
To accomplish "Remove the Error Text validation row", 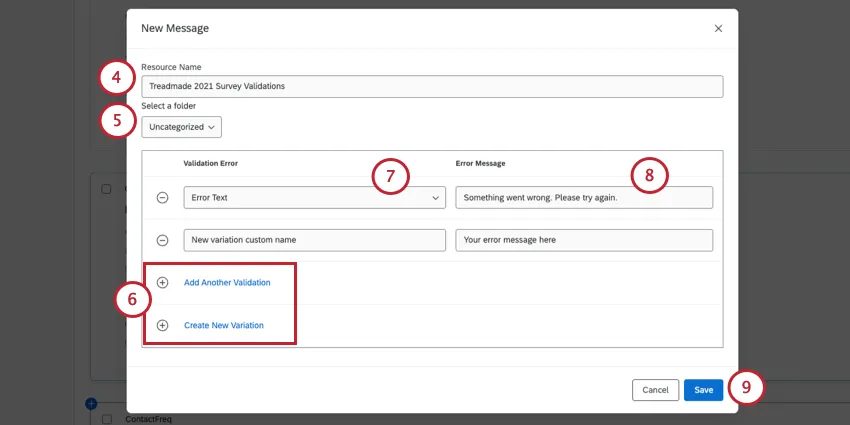I will 163,198.
